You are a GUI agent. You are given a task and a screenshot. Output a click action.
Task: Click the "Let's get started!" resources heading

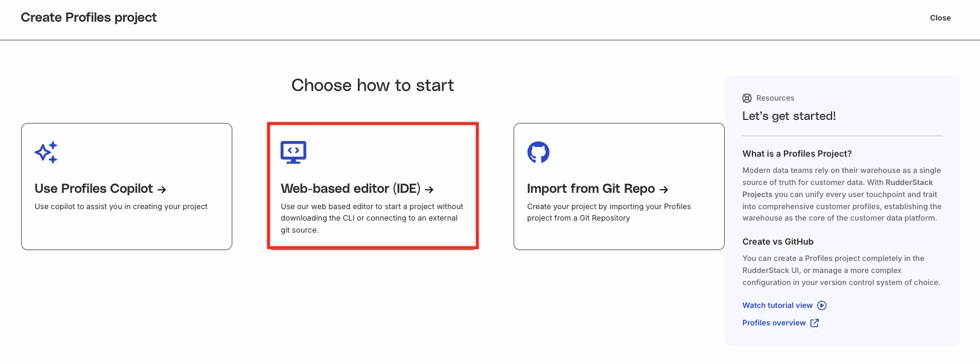click(x=789, y=116)
